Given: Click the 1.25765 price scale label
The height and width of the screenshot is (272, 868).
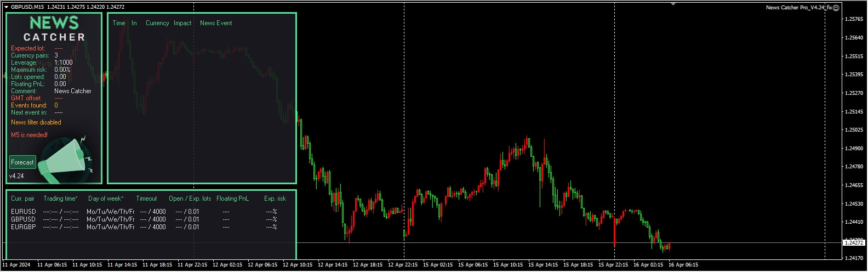Looking at the screenshot, I should tap(854, 19).
